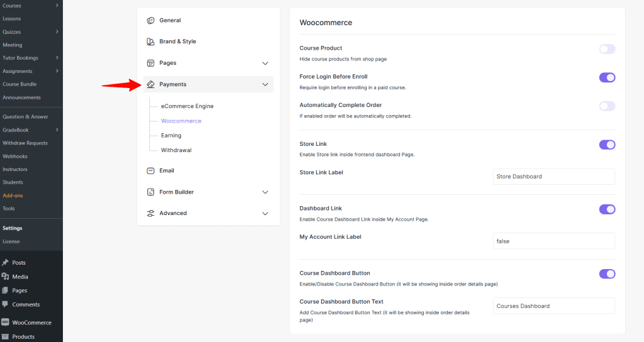
Task: Open Tools in sidebar
Action: (x=9, y=209)
